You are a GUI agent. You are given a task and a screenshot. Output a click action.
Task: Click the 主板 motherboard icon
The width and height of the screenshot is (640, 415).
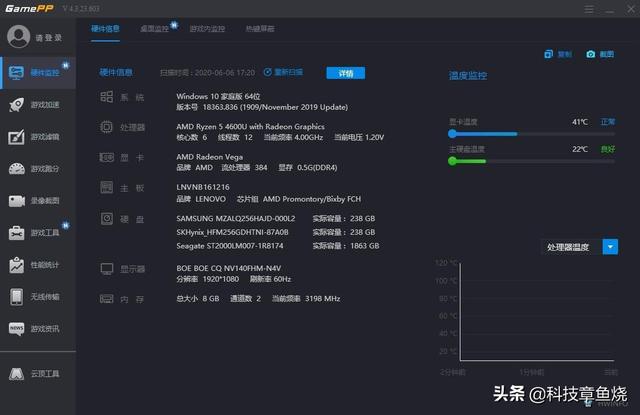(x=107, y=187)
